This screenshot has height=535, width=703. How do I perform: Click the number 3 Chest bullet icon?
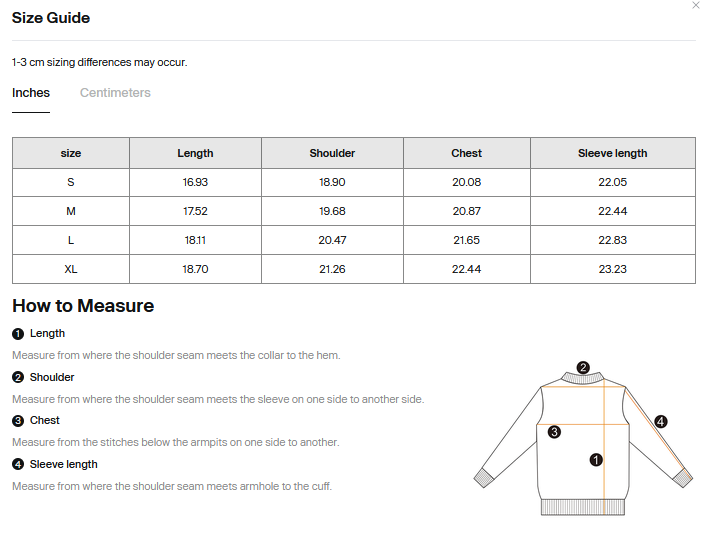[18, 421]
